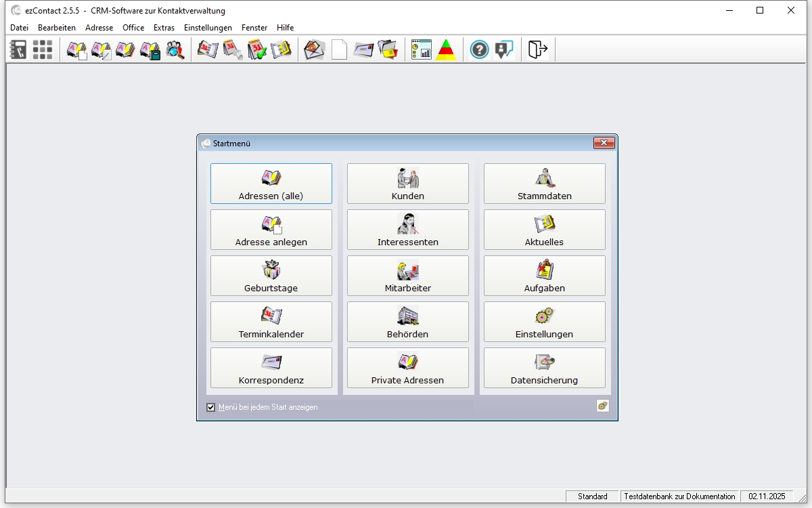The height and width of the screenshot is (508, 812).
Task: Open the Korrespondenz button
Action: pos(271,368)
